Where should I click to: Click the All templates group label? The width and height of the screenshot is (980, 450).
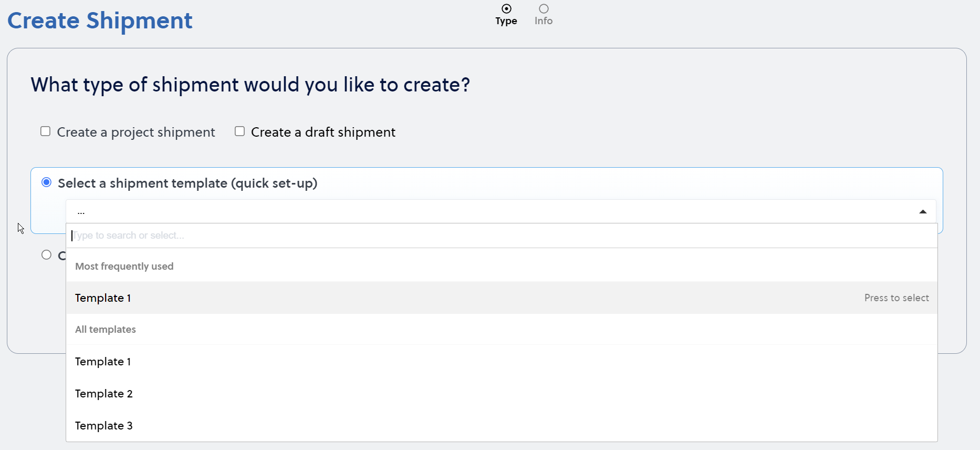click(106, 330)
